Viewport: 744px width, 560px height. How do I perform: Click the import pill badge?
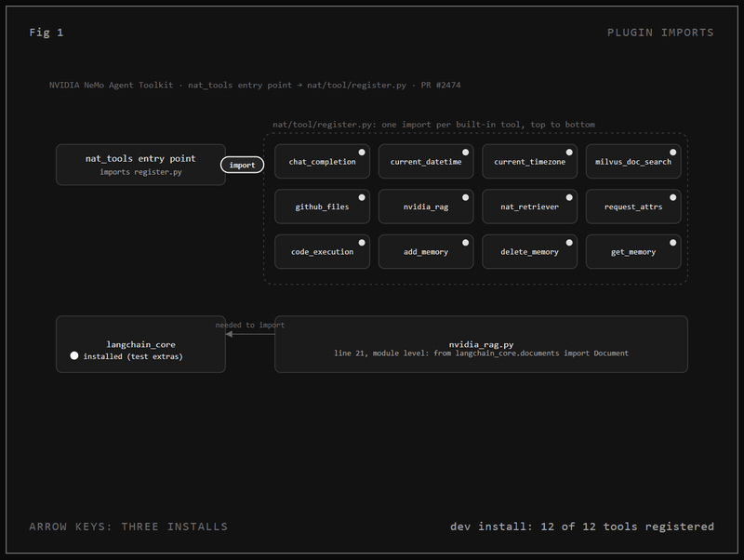click(242, 165)
